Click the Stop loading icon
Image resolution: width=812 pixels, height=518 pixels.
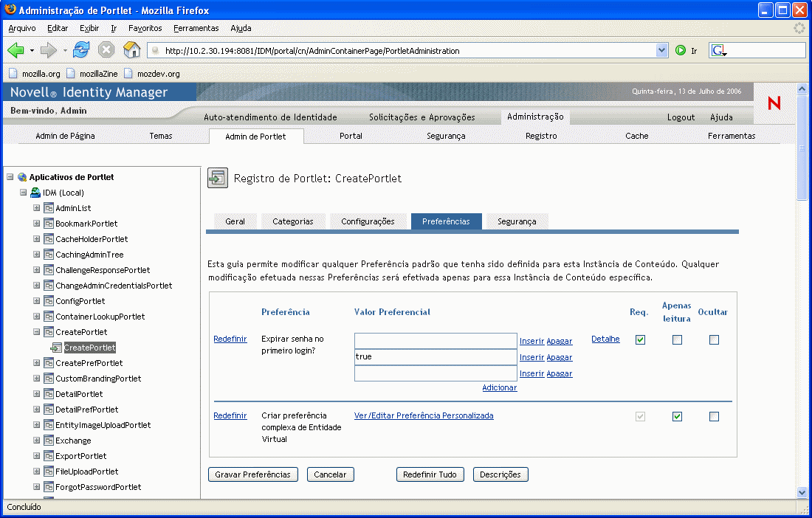point(106,50)
